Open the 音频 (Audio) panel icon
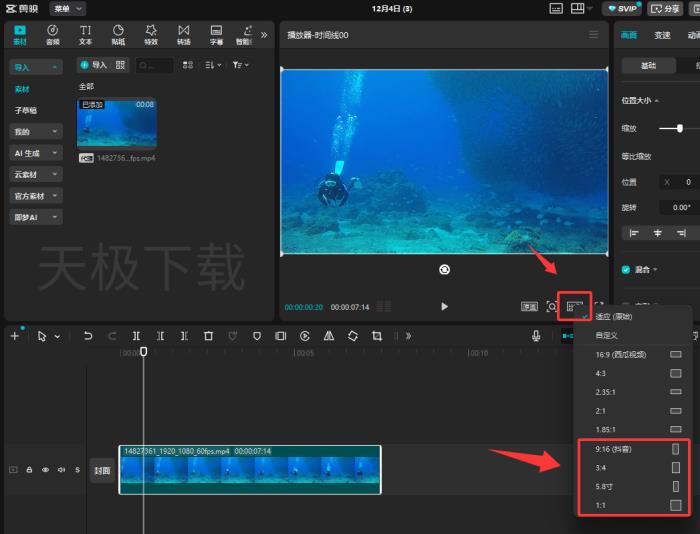 point(52,34)
